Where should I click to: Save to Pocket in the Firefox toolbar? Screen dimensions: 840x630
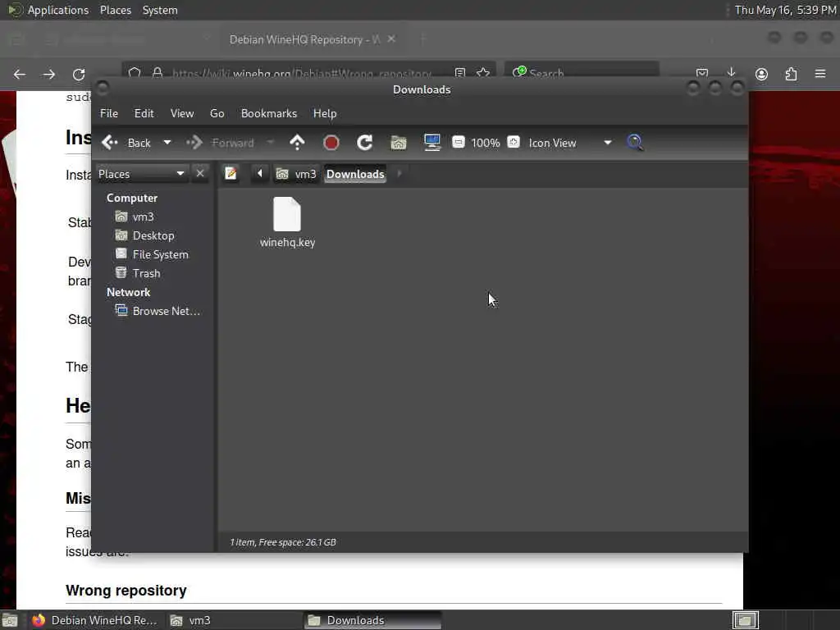(x=702, y=73)
